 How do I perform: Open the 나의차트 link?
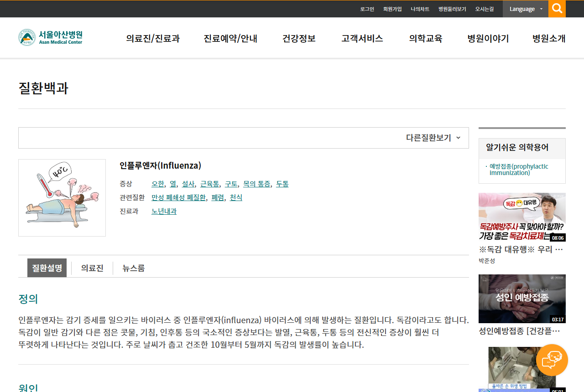(x=420, y=9)
